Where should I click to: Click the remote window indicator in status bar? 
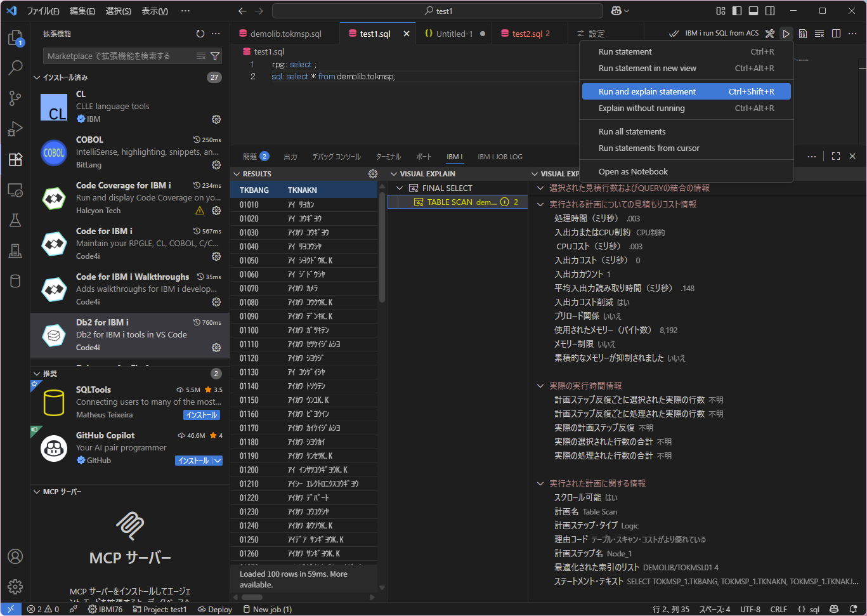point(11,610)
